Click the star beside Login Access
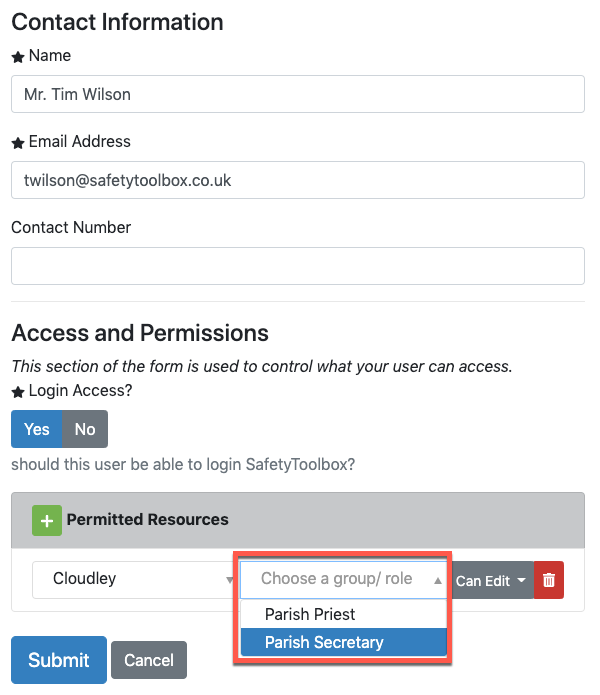The height and width of the screenshot is (695, 600). point(18,392)
